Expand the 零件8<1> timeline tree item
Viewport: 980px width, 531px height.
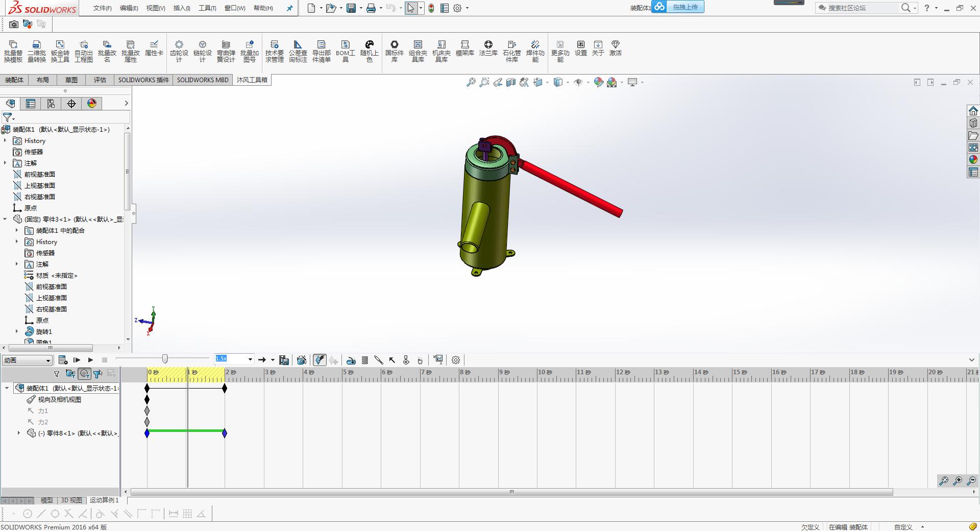[19, 433]
